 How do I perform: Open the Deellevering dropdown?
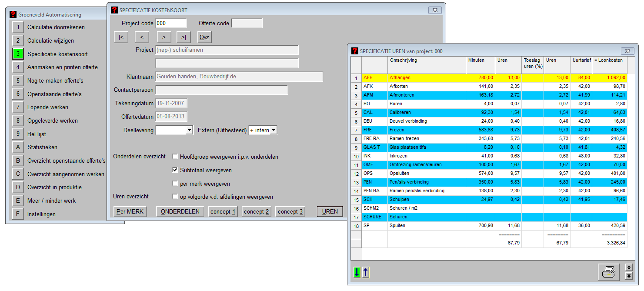tap(189, 130)
